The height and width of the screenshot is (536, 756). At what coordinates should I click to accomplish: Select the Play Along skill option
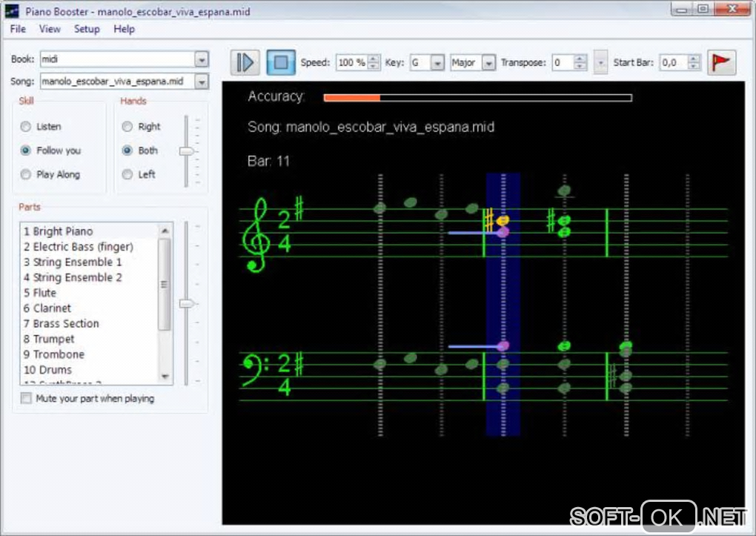pos(26,174)
